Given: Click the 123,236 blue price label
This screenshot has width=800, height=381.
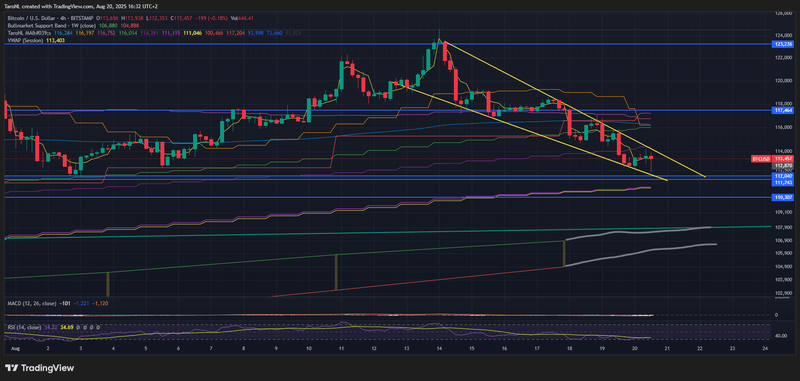Looking at the screenshot, I should [784, 44].
